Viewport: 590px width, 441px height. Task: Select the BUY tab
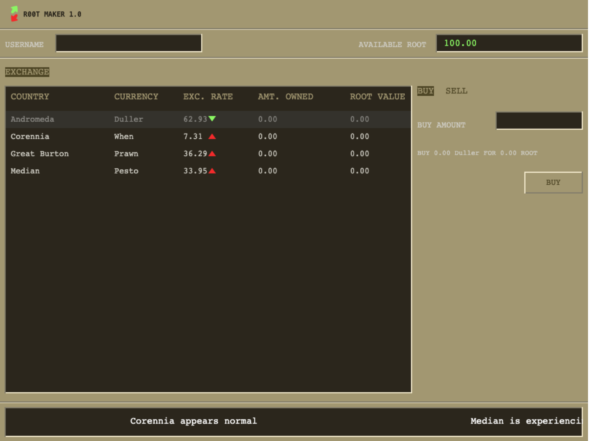coord(426,91)
